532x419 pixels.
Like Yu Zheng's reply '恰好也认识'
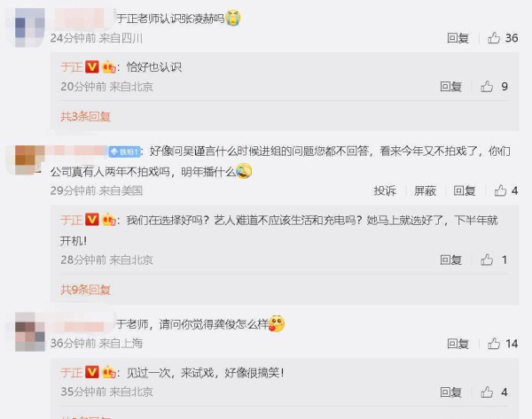[x=487, y=87]
